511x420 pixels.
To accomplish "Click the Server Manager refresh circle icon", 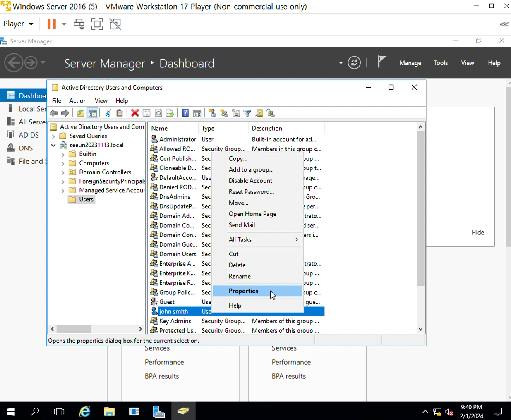I will [x=354, y=63].
